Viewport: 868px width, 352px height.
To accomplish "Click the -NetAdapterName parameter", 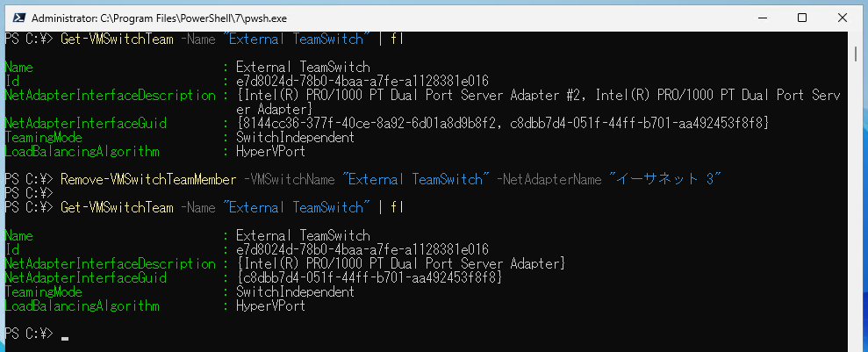I will click(551, 179).
